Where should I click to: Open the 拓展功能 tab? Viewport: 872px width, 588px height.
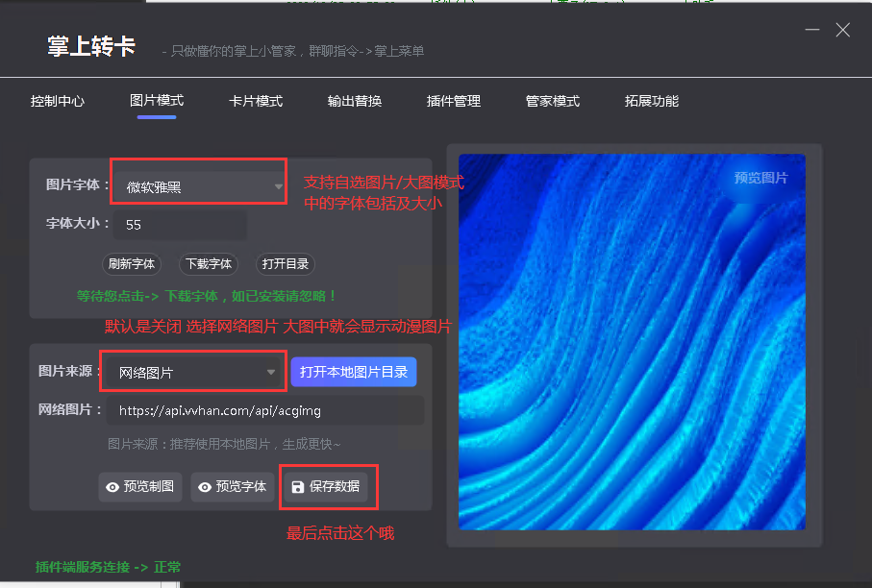point(652,101)
